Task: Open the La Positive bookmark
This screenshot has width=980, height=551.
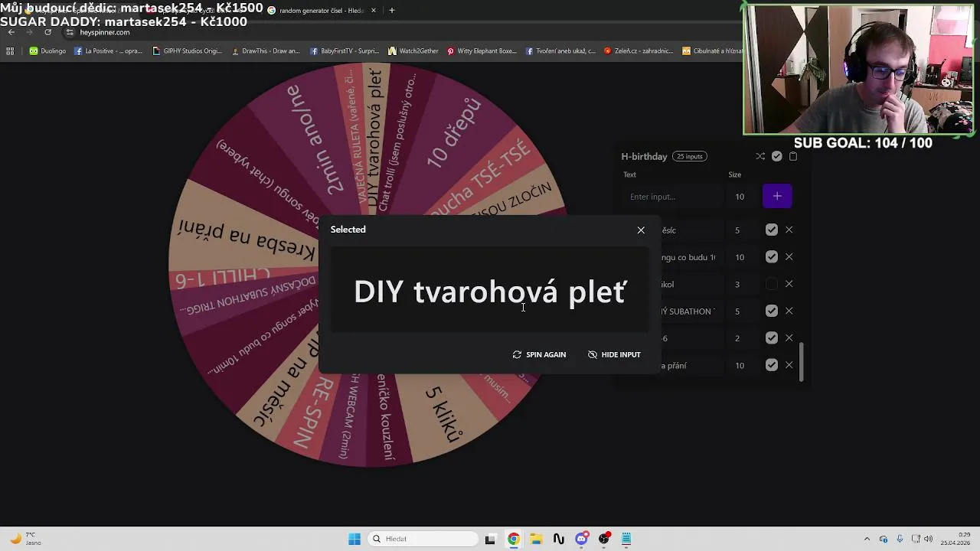Action: (x=108, y=51)
